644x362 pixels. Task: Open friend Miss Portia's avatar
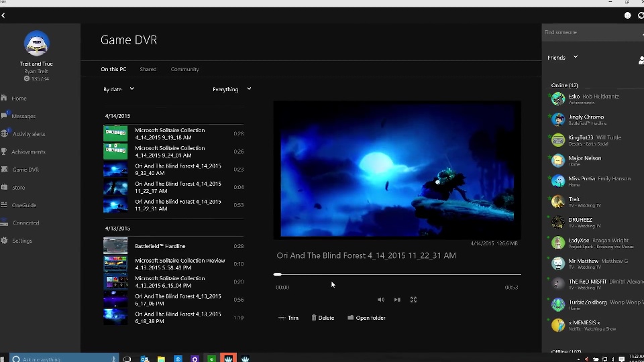click(x=557, y=181)
